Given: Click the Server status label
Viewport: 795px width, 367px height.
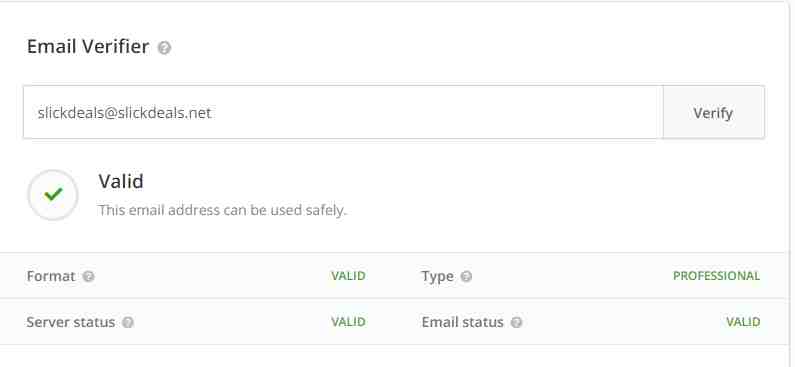Looking at the screenshot, I should click(70, 322).
